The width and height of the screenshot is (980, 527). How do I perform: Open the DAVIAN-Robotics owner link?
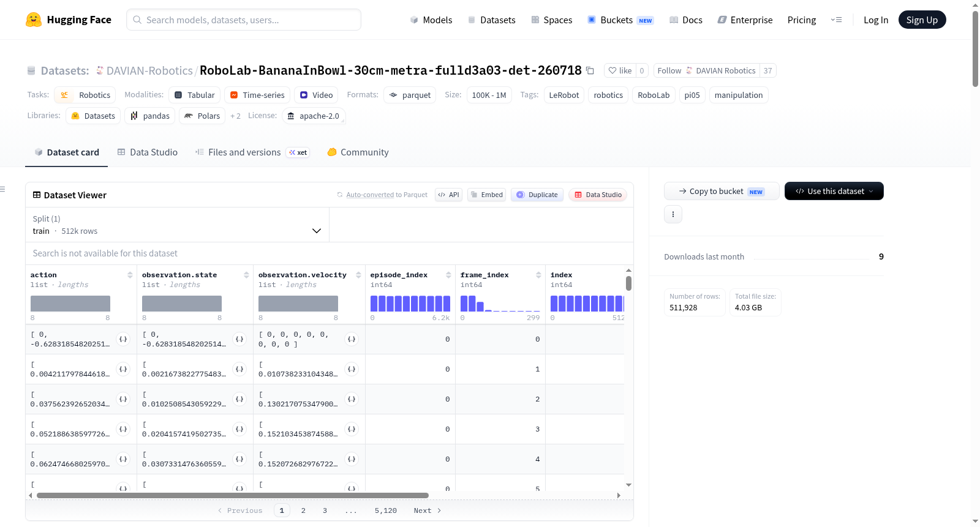tap(149, 70)
